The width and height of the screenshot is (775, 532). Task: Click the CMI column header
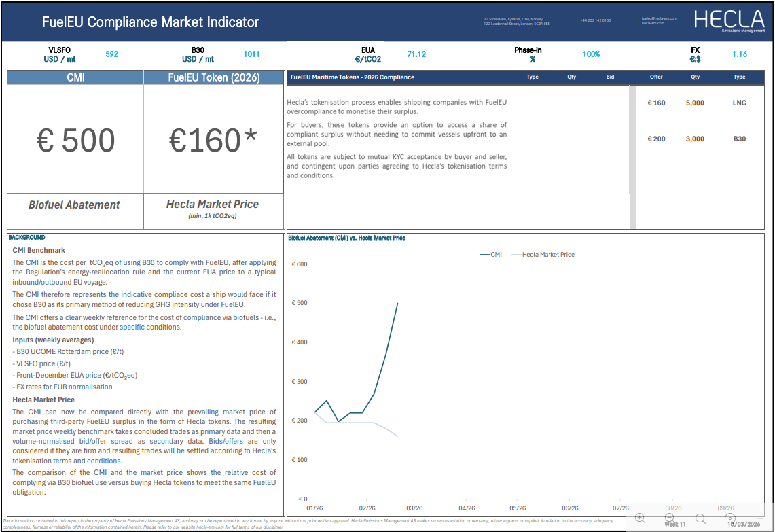pyautogui.click(x=75, y=77)
